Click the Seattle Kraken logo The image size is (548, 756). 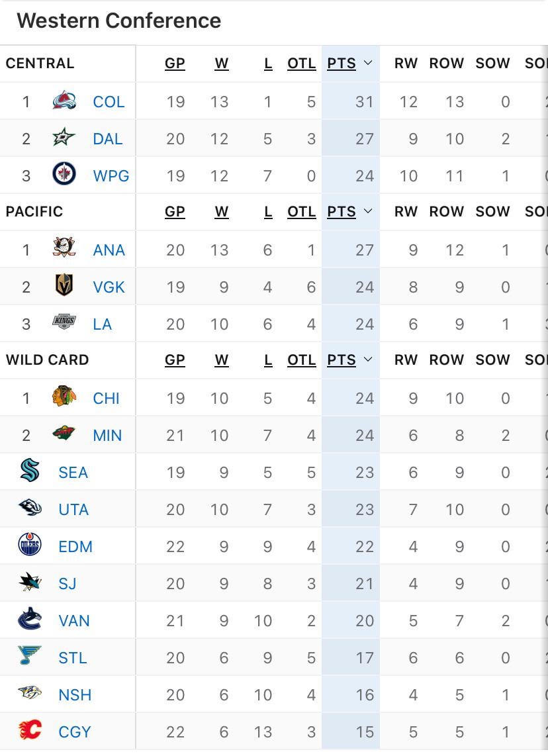tap(30, 472)
